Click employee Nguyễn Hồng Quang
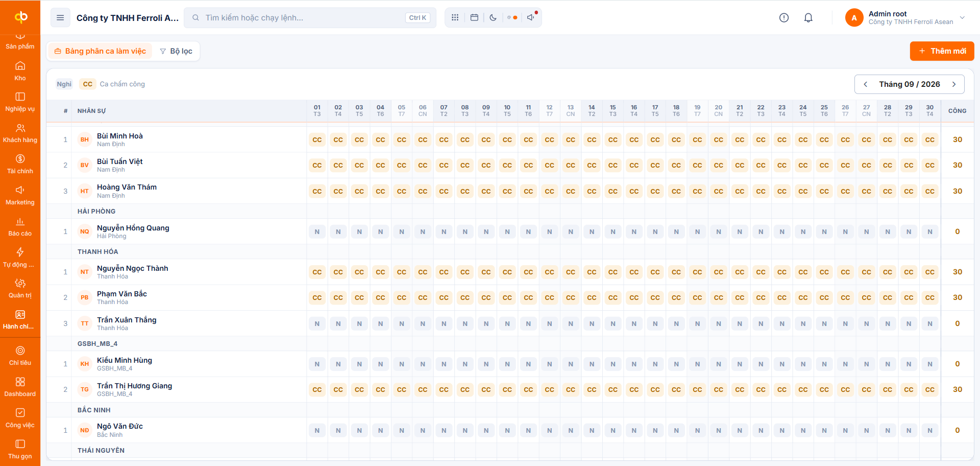The width and height of the screenshot is (980, 466). click(133, 228)
